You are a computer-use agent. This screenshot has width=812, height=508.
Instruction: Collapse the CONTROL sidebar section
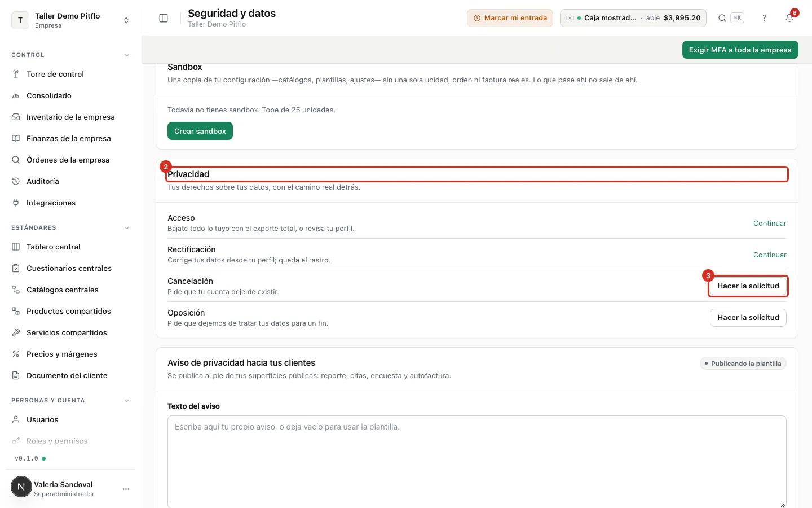pos(127,55)
